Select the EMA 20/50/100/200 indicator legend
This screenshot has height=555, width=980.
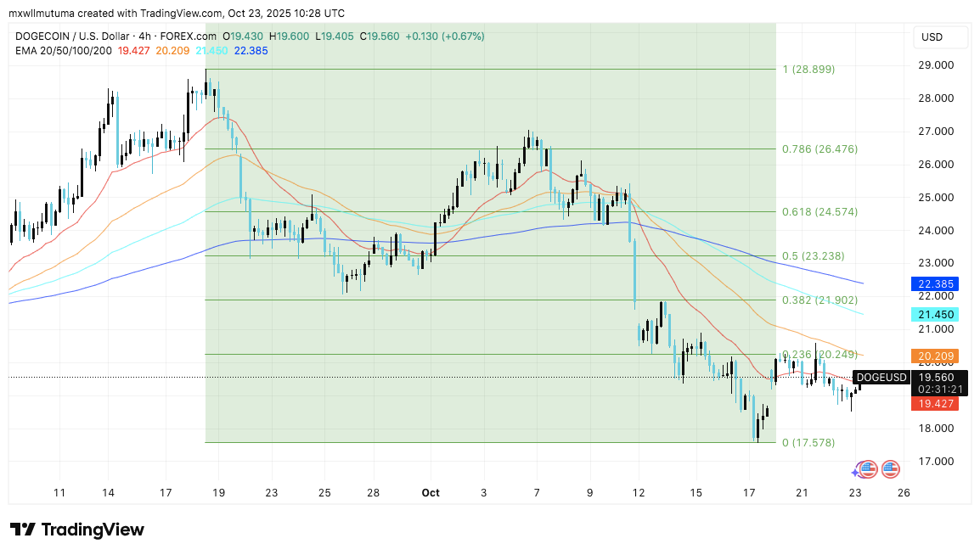[x=65, y=51]
